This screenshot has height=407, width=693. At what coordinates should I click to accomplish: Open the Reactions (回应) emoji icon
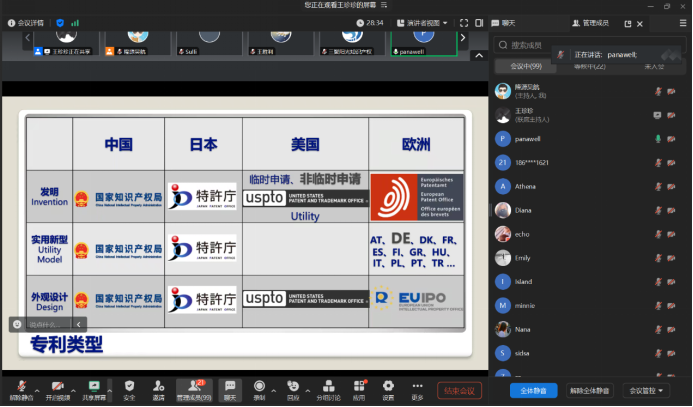pos(293,386)
